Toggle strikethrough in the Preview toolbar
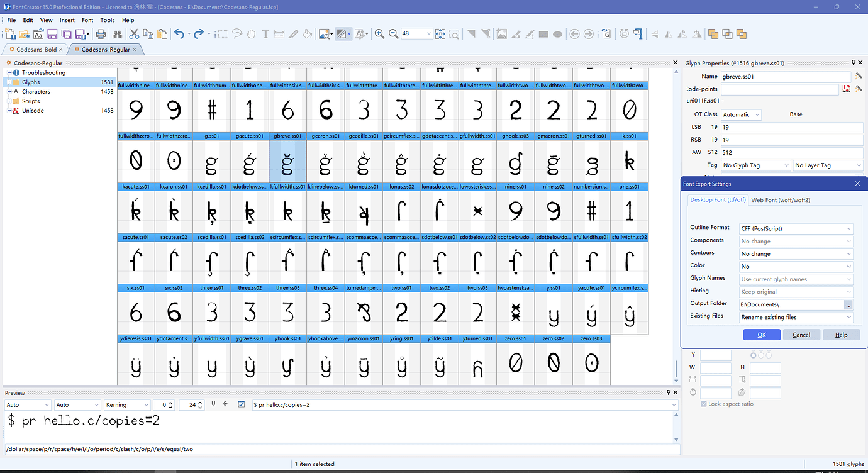 (225, 404)
